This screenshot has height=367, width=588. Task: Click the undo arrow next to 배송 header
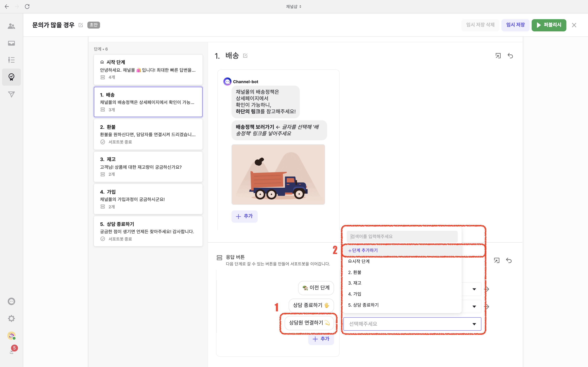tap(510, 56)
